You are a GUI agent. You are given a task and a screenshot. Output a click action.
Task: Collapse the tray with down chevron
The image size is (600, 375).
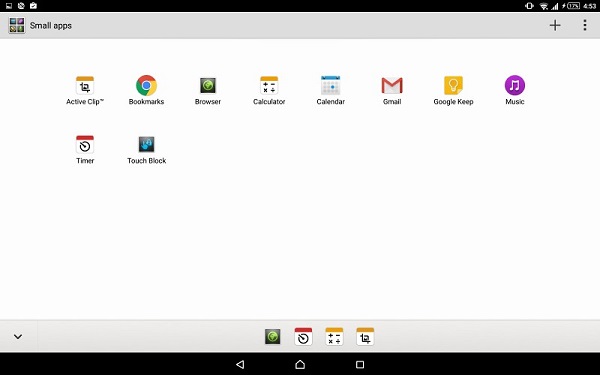18,337
